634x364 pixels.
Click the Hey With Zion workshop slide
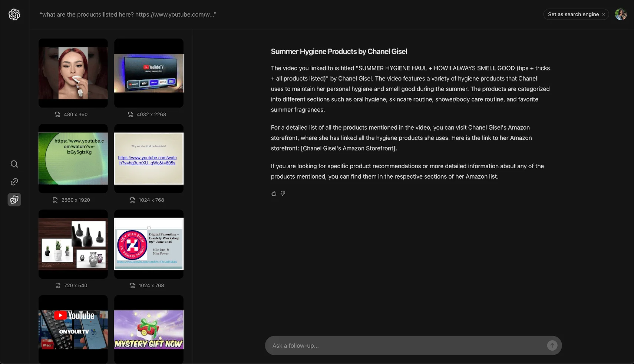click(149, 244)
